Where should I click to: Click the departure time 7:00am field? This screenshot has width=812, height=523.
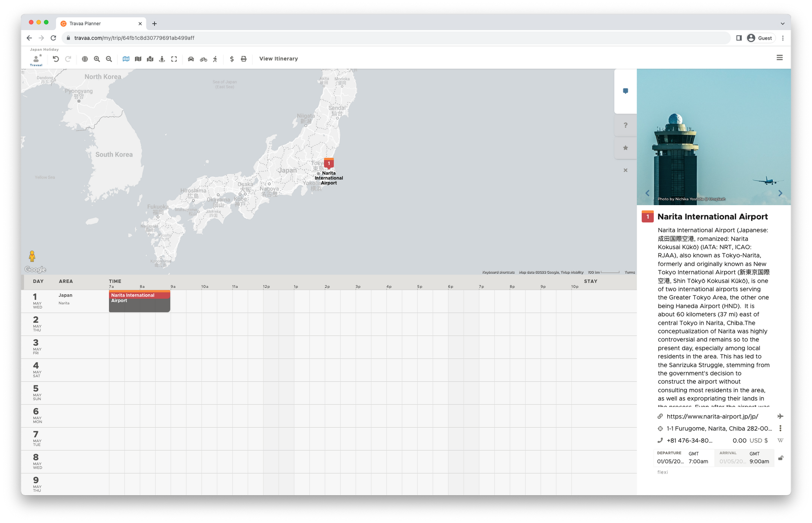tap(698, 461)
